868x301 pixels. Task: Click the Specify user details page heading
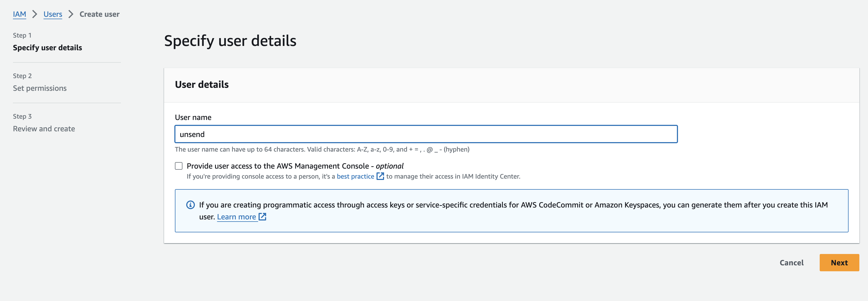(x=230, y=41)
